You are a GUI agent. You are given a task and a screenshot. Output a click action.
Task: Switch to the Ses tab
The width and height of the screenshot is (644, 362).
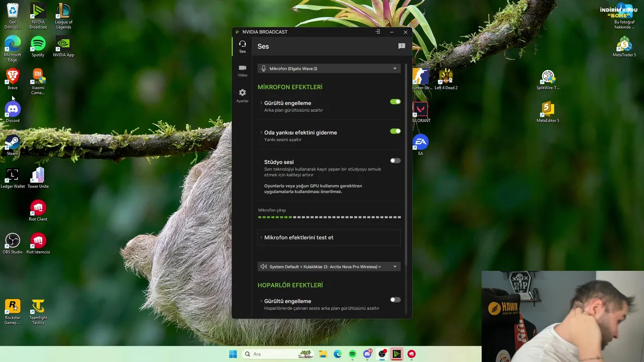[x=243, y=47]
